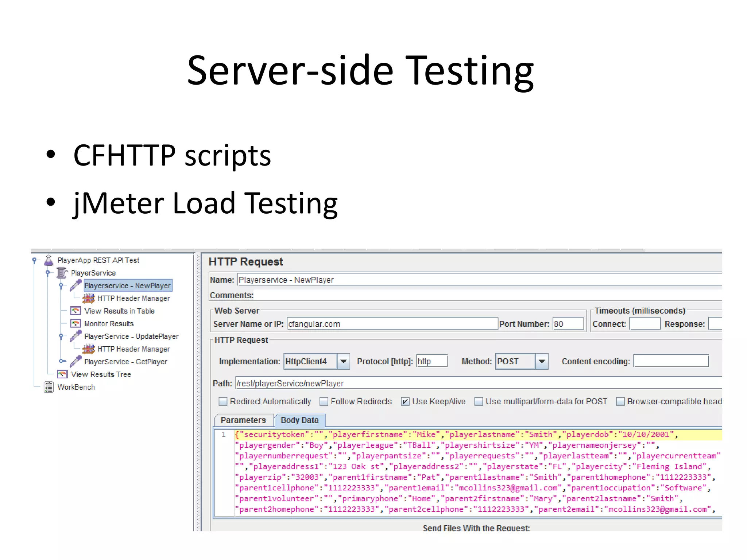Select PlayerService - GetPlayer in the tree
The height and width of the screenshot is (560, 747).
click(x=125, y=362)
